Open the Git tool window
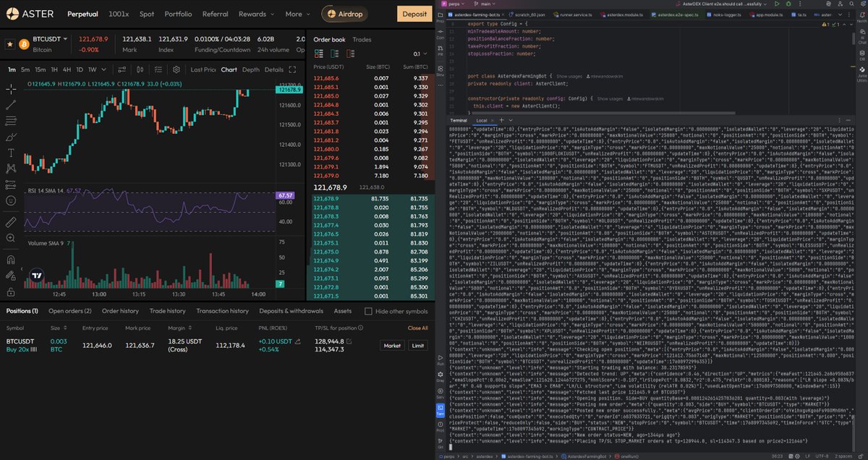Viewport: 868px width, 460px height. pyautogui.click(x=441, y=445)
